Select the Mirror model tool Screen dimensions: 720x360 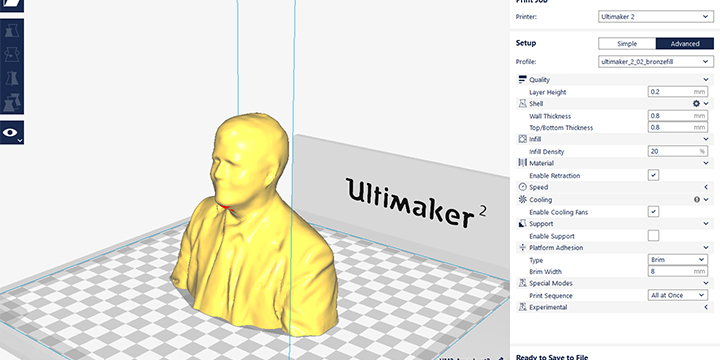coord(12,78)
